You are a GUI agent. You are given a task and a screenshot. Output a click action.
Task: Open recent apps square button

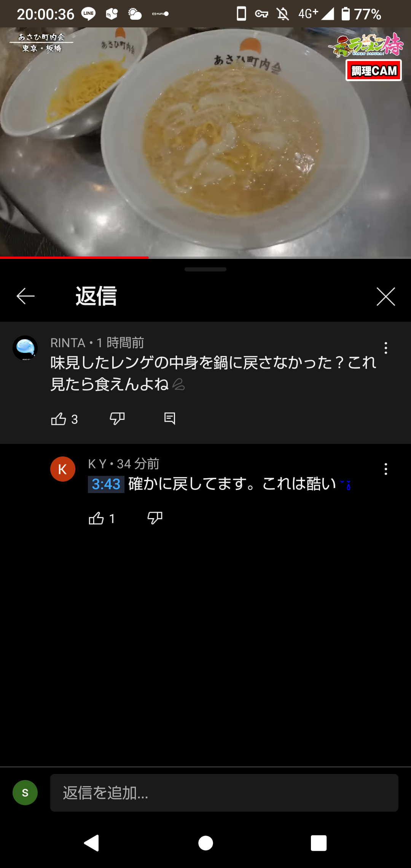click(x=319, y=843)
